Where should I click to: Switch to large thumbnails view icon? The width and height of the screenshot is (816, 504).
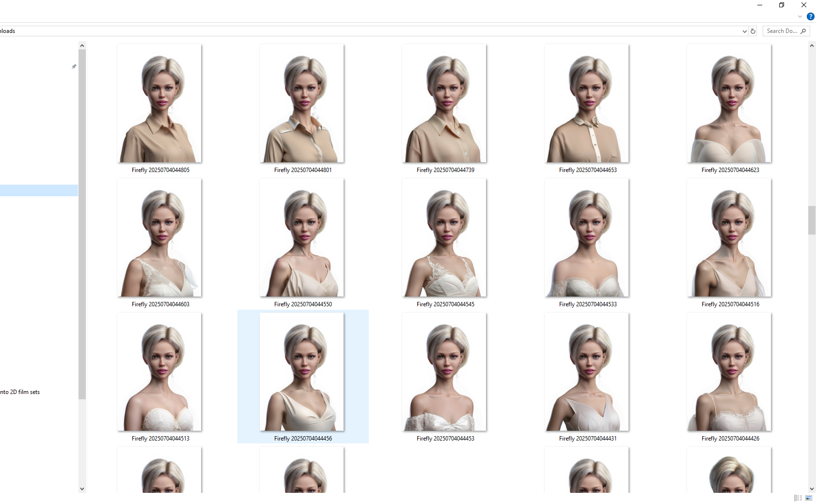[809, 498]
